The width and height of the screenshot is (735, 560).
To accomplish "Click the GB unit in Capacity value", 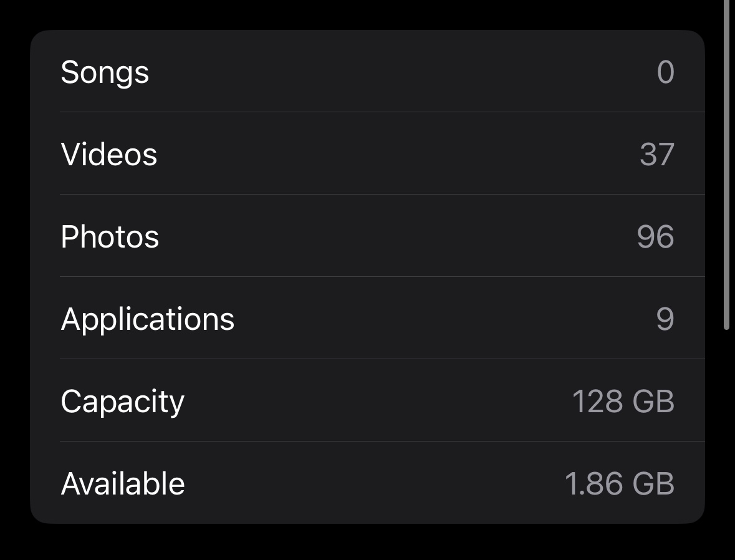I will 653,402.
